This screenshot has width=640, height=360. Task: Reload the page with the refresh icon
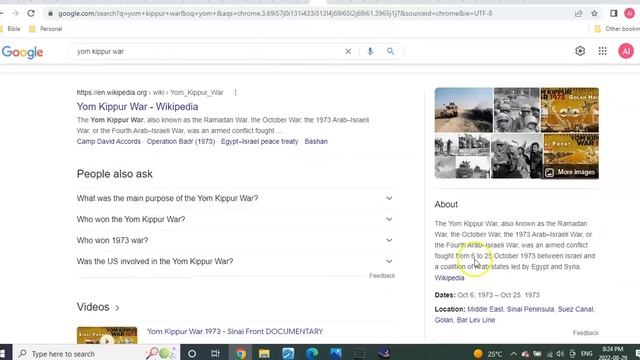[31, 13]
